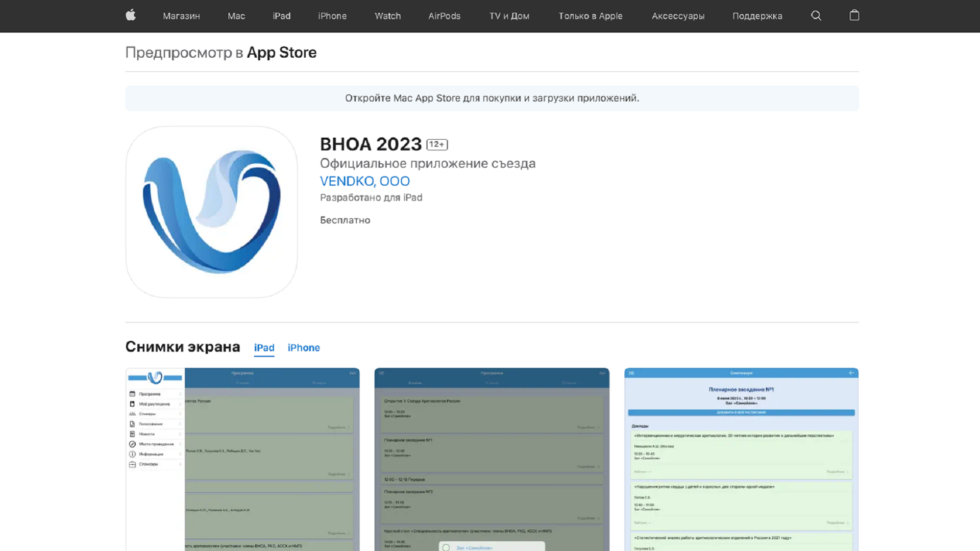Viewport: 980px width, 551px height.
Task: Open the Mac menu item
Action: (236, 16)
